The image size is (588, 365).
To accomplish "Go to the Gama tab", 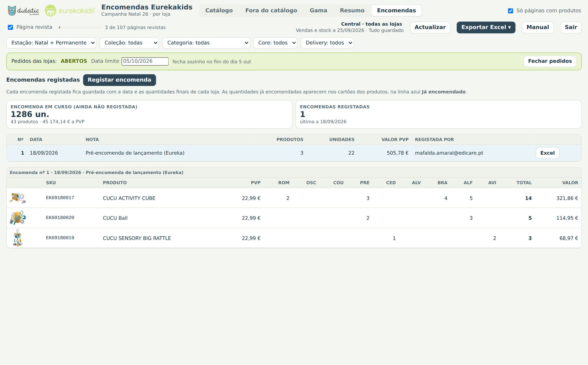I will tap(318, 10).
